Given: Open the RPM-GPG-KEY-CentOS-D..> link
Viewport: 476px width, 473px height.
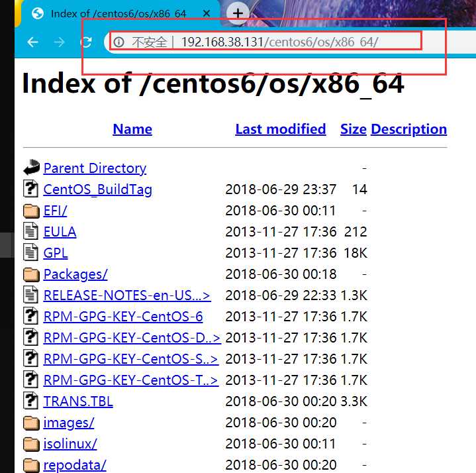Looking at the screenshot, I should tap(132, 338).
